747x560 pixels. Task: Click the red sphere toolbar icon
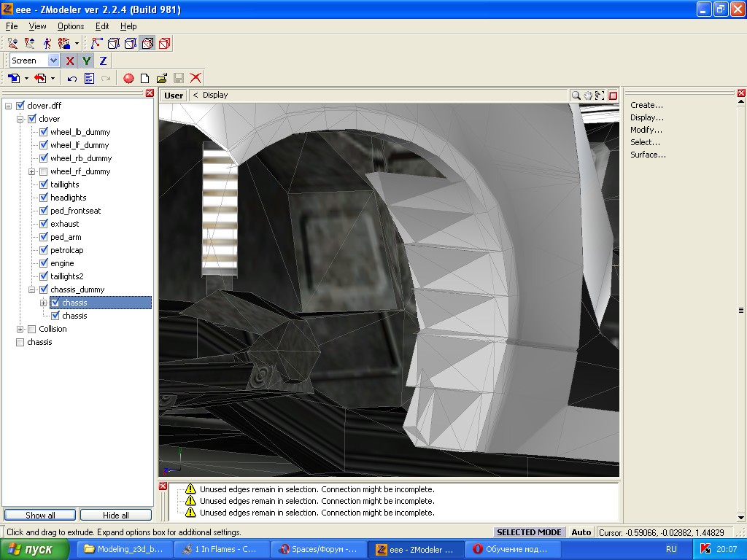[x=128, y=78]
